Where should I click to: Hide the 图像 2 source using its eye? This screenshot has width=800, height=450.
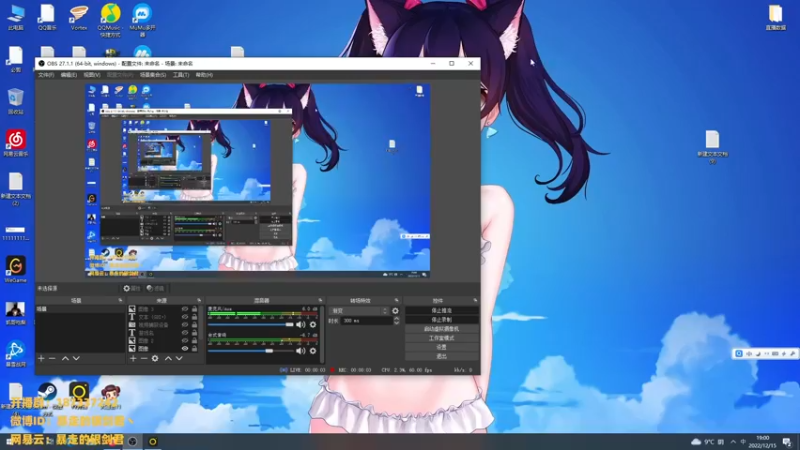[x=185, y=340]
